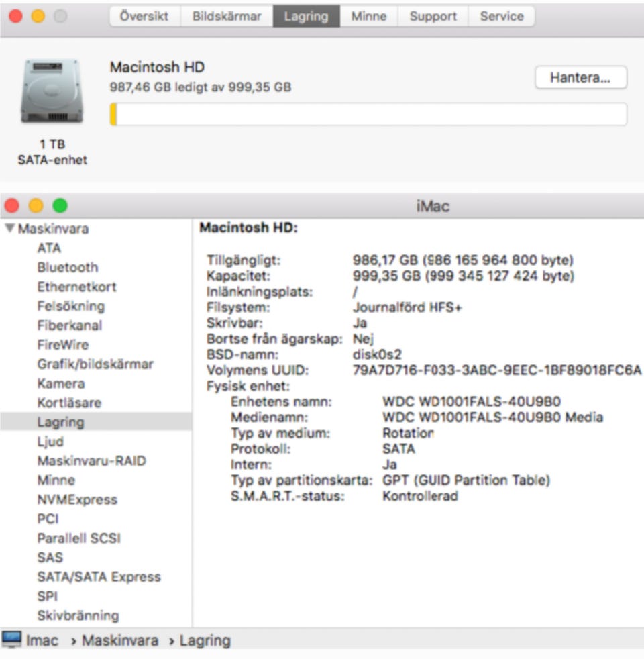Open Skivbränning in the hardware list
This screenshot has height=659, width=644.
(78, 616)
